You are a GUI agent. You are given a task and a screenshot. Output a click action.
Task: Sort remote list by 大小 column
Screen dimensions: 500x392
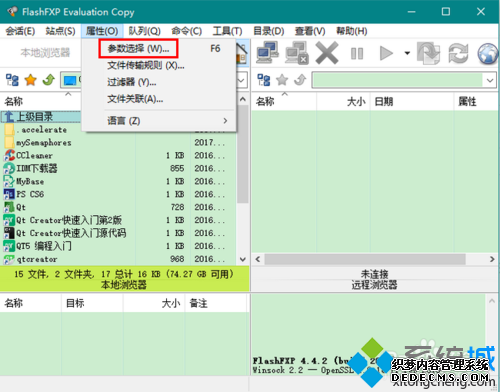343,101
